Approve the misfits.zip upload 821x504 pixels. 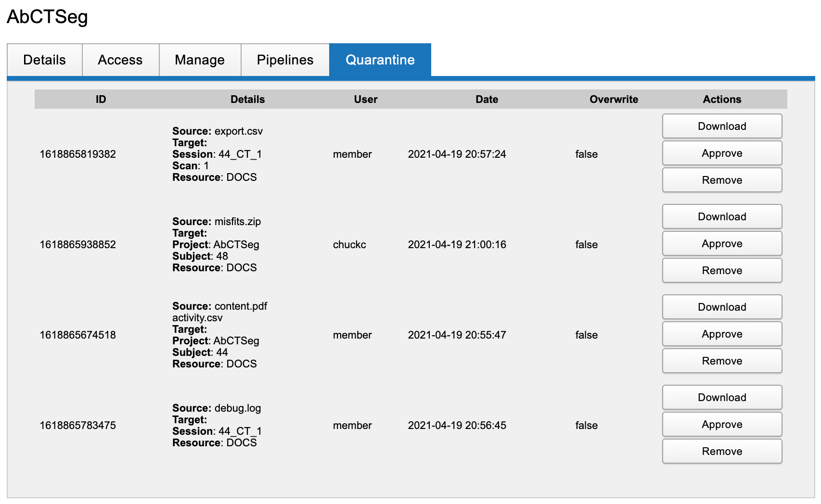point(721,244)
